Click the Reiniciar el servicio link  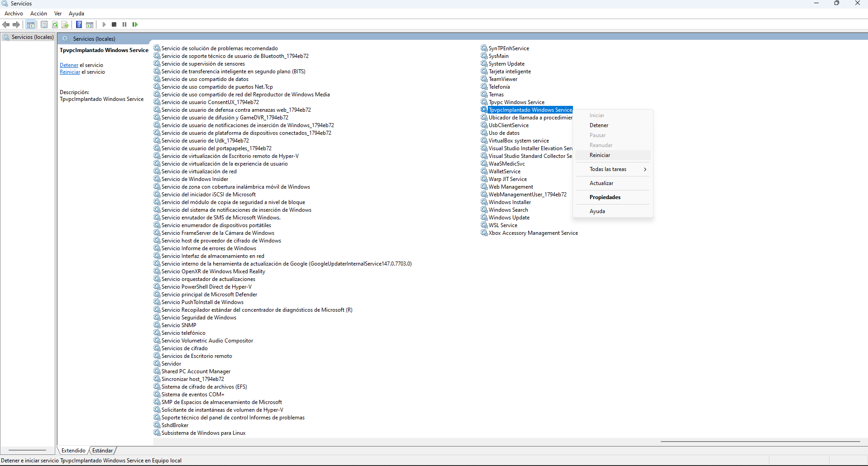click(70, 72)
